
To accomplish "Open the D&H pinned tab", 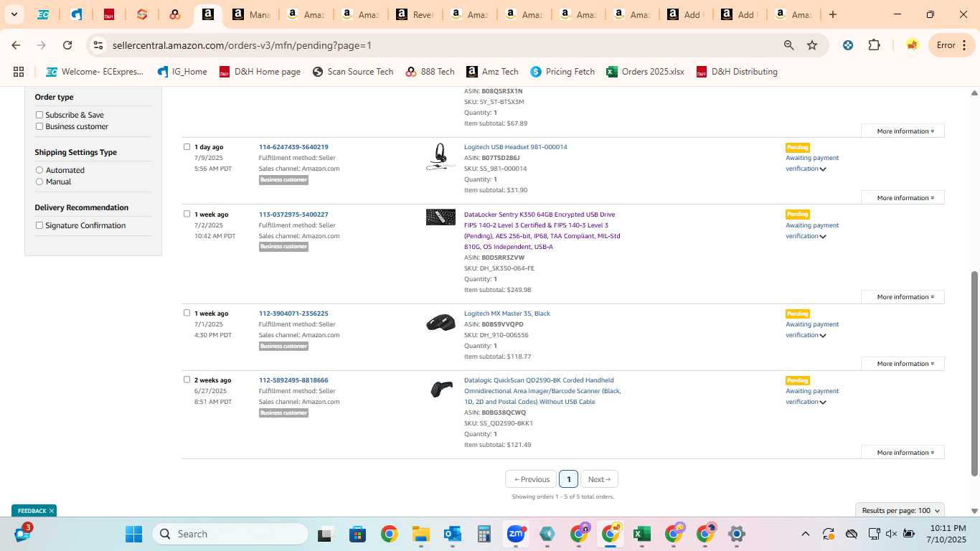I will click(109, 14).
